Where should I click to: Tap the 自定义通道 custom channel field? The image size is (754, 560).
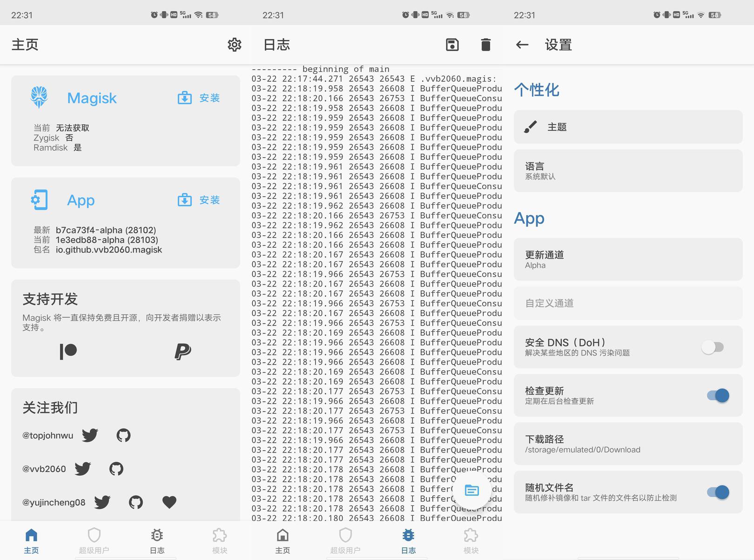click(628, 303)
